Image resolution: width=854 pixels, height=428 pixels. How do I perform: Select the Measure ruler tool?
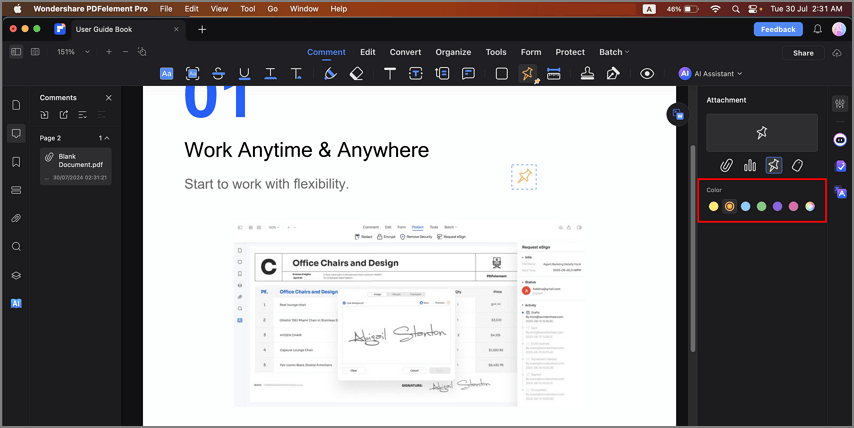[x=553, y=74]
